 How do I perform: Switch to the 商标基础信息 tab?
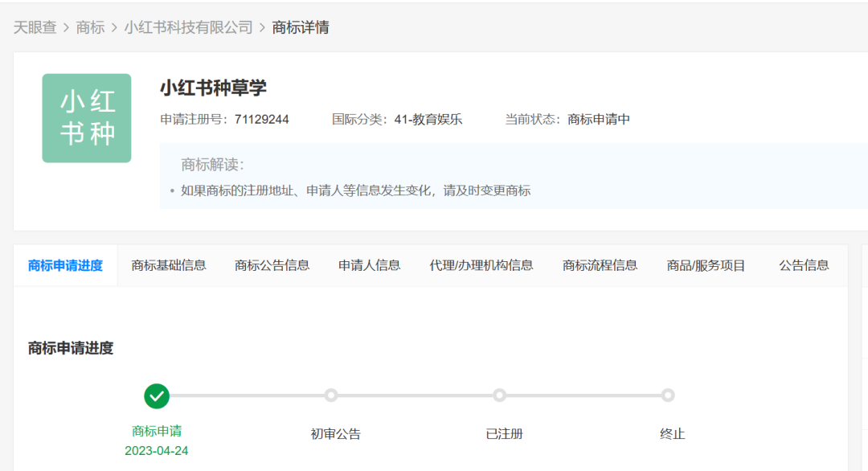[x=169, y=265]
